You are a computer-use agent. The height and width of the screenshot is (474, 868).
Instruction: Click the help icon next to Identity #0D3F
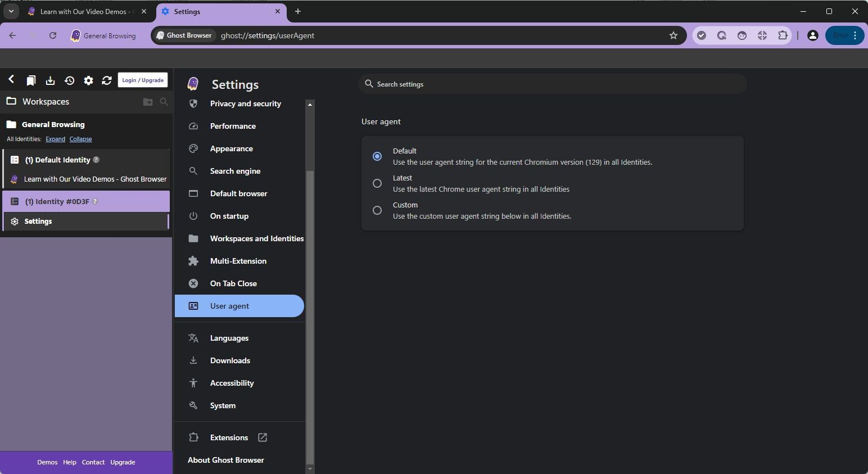(x=95, y=201)
